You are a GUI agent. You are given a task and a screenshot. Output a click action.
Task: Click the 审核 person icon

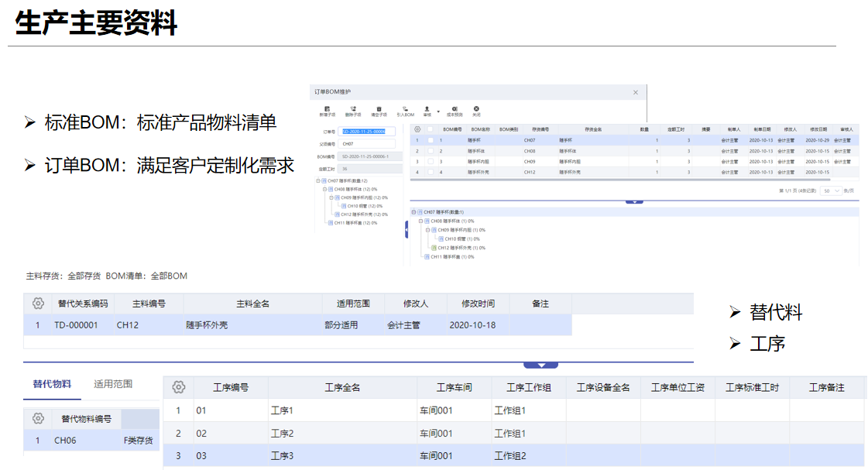427,109
